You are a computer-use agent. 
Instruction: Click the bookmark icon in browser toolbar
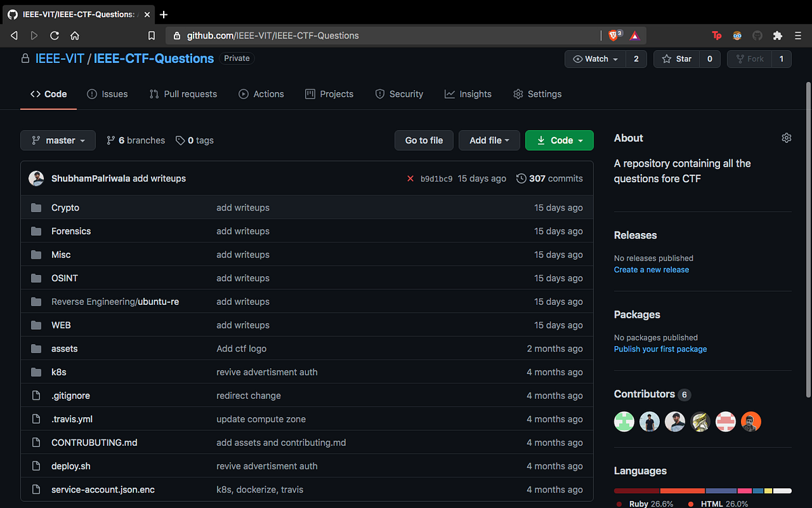152,35
